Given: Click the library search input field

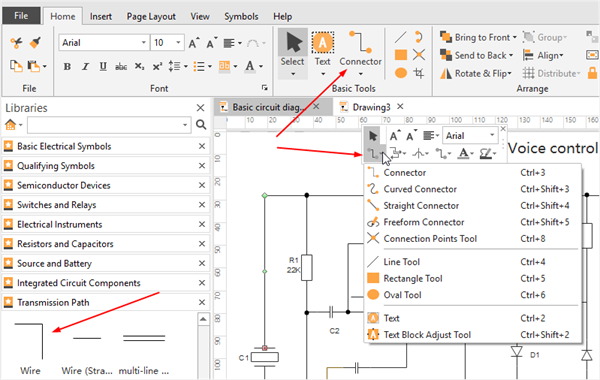Looking at the screenshot, I should [109, 125].
